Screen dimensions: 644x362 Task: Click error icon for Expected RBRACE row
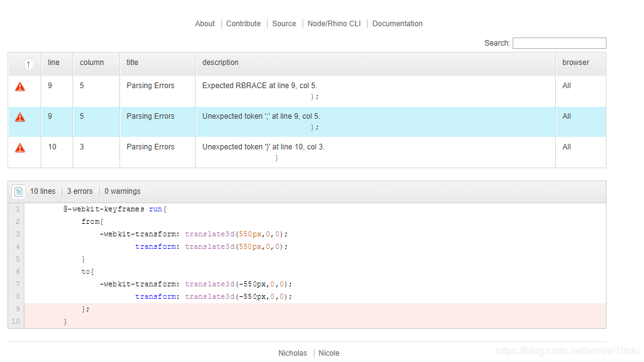click(x=20, y=87)
